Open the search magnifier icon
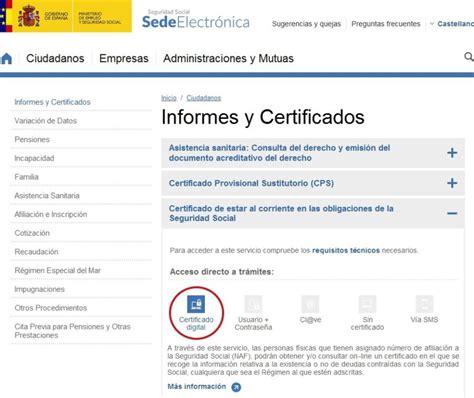The width and height of the screenshot is (474, 398). 469,57
